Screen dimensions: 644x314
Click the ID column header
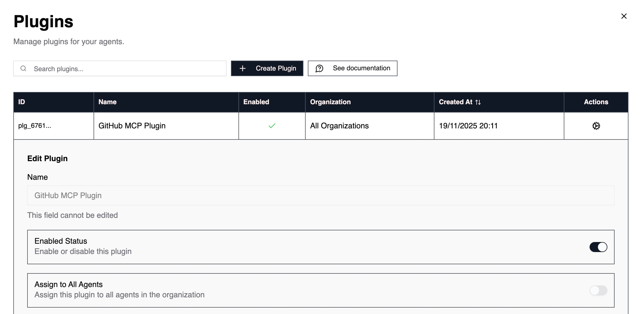pyautogui.click(x=54, y=102)
